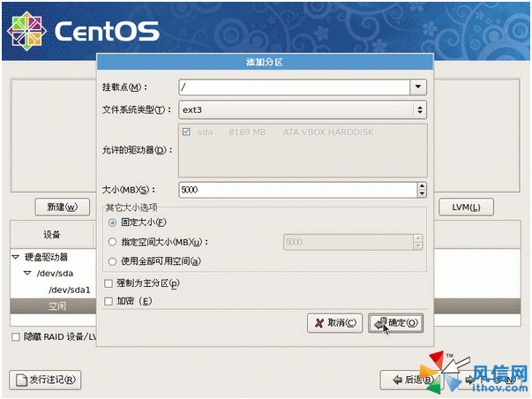
Task: Open the 挂载点 mount point dropdown
Action: pos(418,87)
